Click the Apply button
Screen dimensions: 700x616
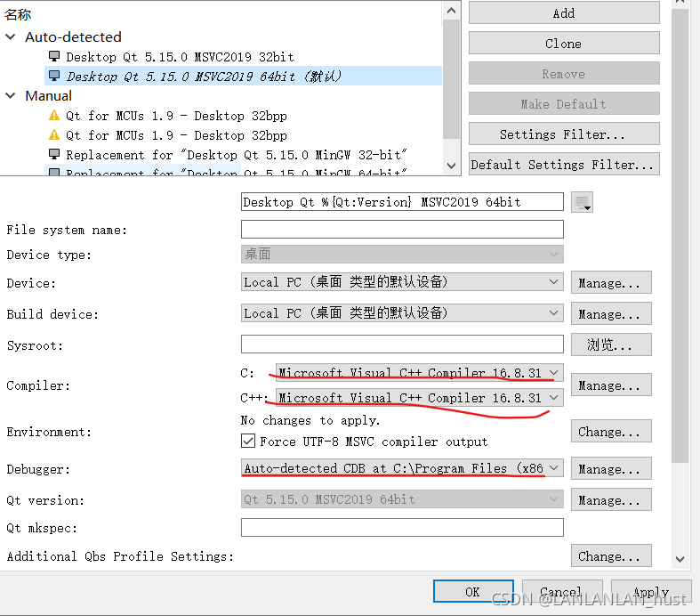pyautogui.click(x=651, y=591)
